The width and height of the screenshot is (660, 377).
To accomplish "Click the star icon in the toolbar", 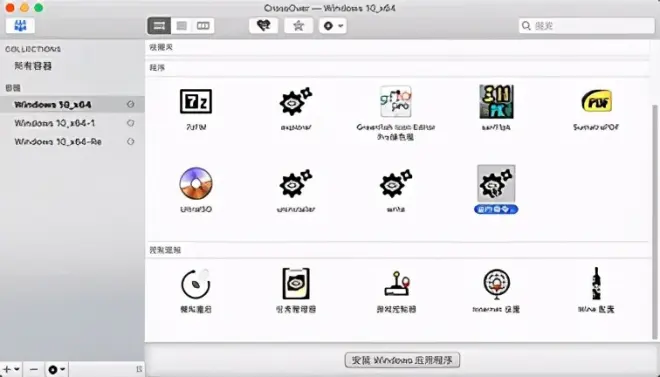I will click(x=298, y=26).
